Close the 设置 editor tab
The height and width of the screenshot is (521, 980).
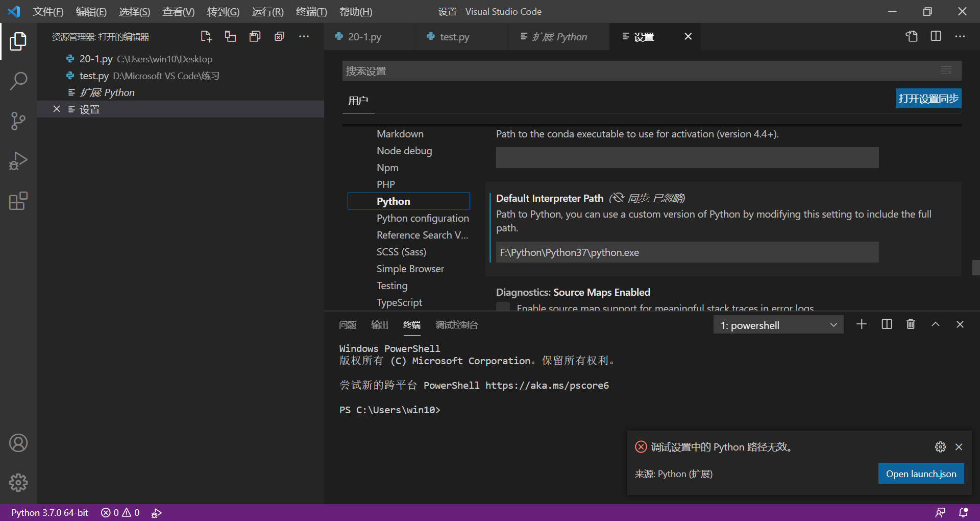click(x=688, y=36)
